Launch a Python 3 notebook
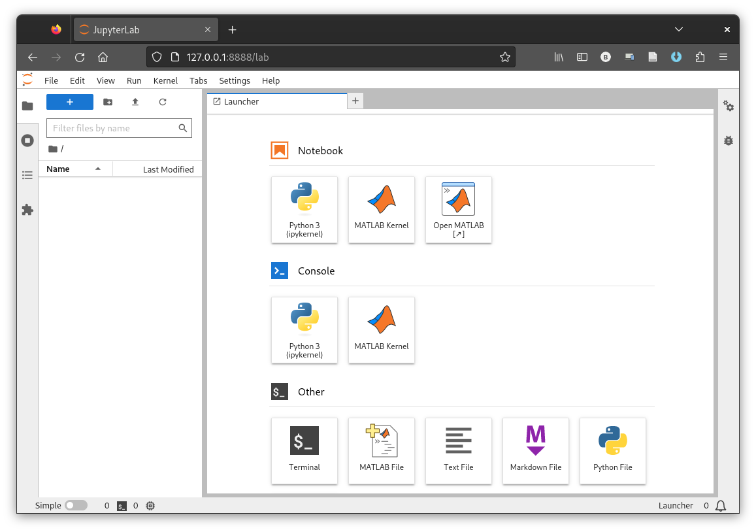The height and width of the screenshot is (532, 756). click(x=304, y=210)
